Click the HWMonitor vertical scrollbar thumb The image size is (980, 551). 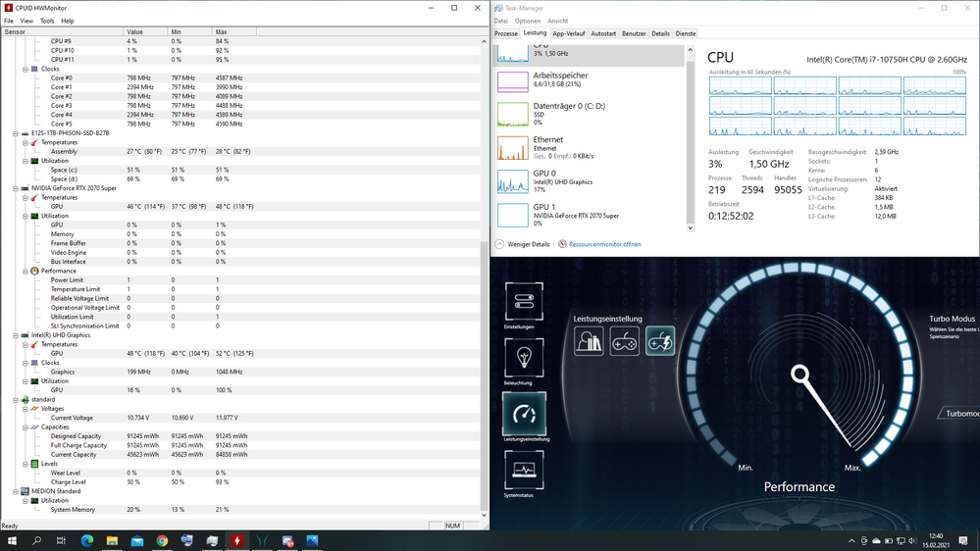click(x=484, y=377)
